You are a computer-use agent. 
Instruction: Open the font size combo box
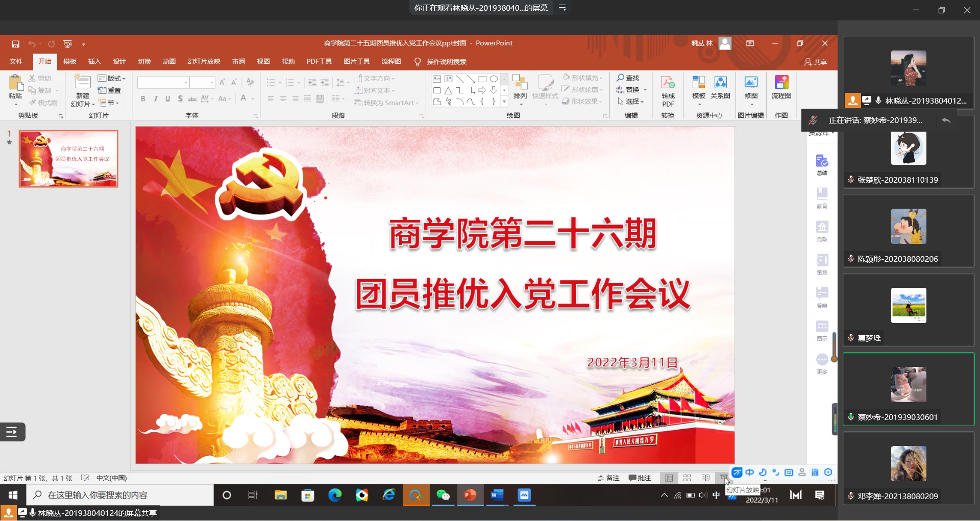pyautogui.click(x=202, y=82)
